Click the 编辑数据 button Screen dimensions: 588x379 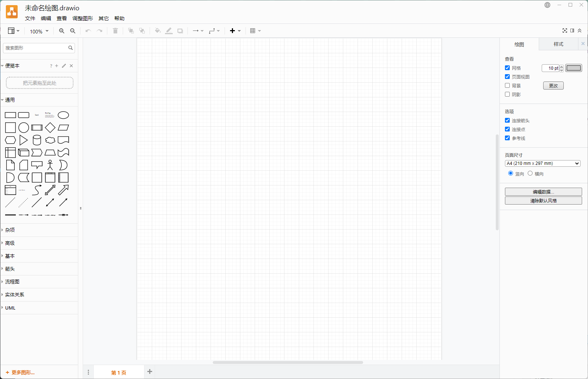[x=543, y=191]
